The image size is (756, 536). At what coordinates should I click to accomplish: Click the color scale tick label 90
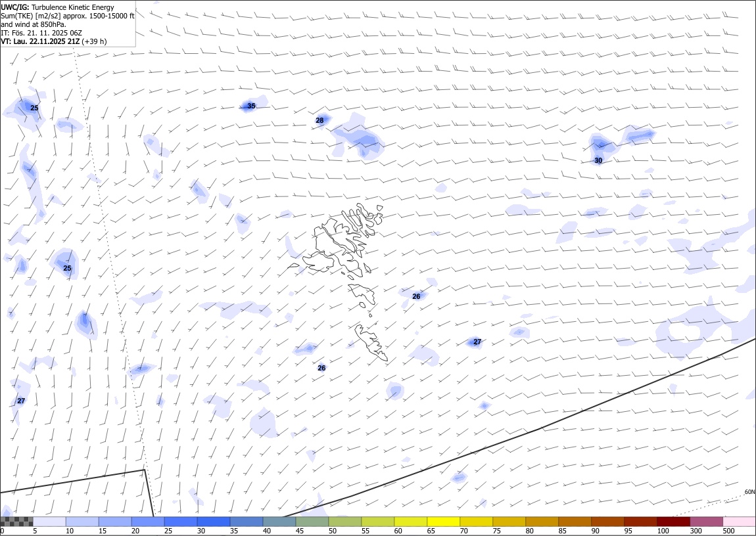click(595, 531)
